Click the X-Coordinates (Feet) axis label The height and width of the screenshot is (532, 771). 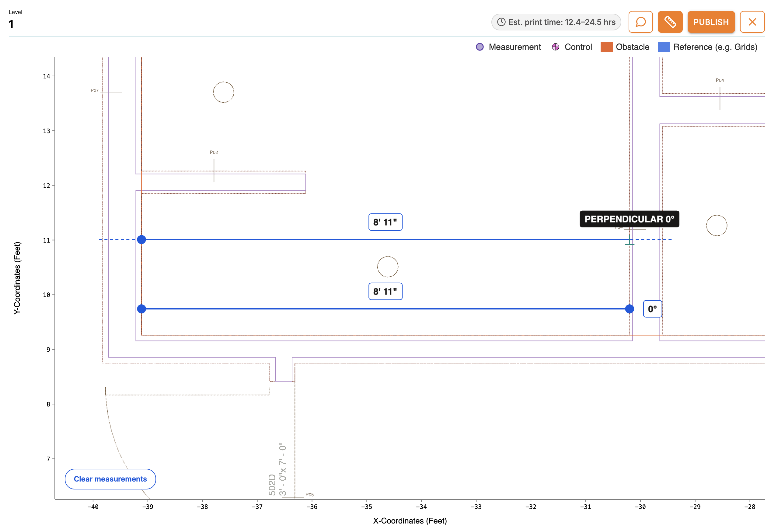(x=410, y=520)
